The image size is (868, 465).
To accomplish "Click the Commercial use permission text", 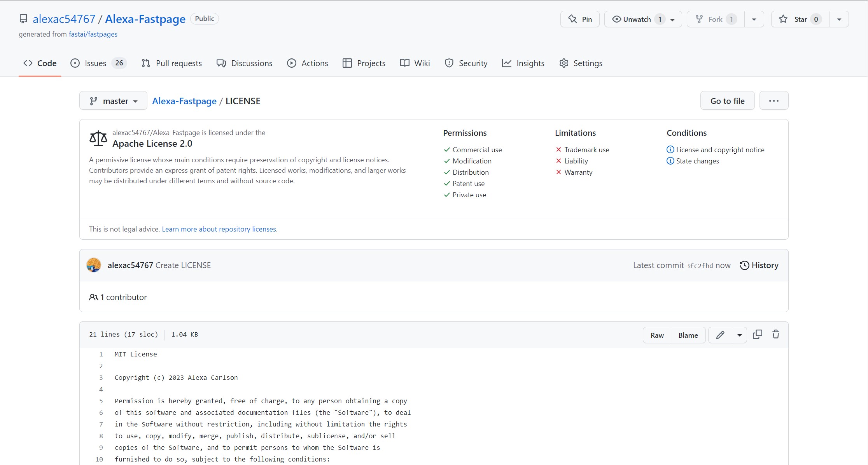I will click(477, 150).
